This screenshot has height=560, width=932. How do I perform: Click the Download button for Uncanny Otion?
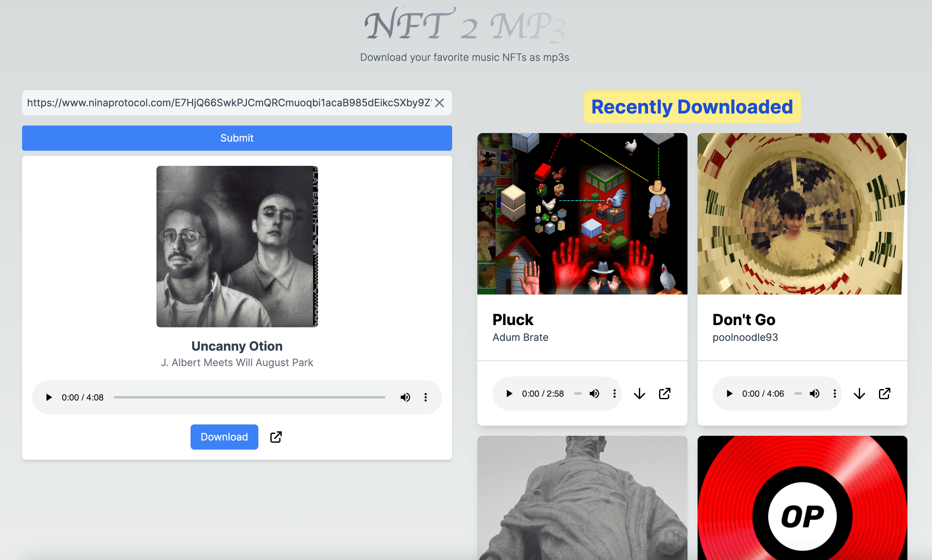coord(224,437)
